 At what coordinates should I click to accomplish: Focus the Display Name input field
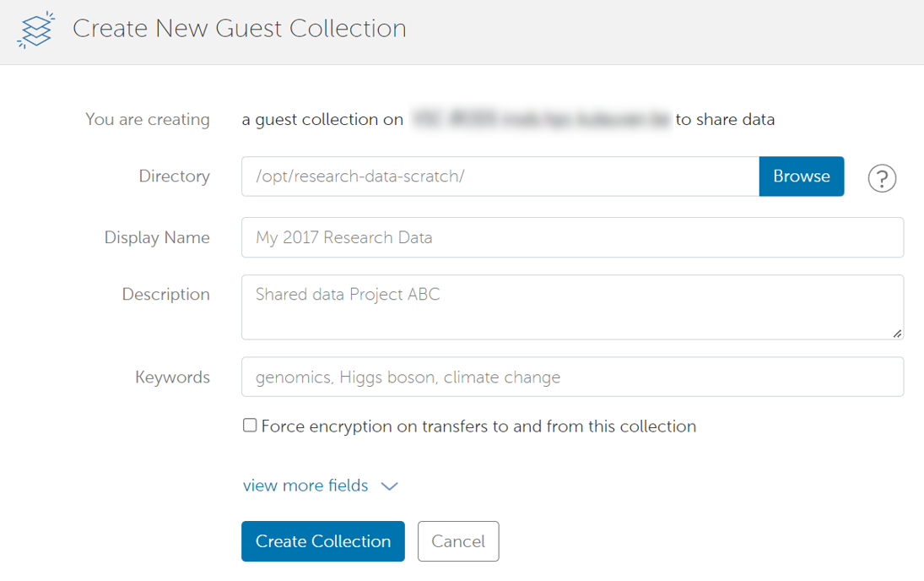tap(572, 237)
